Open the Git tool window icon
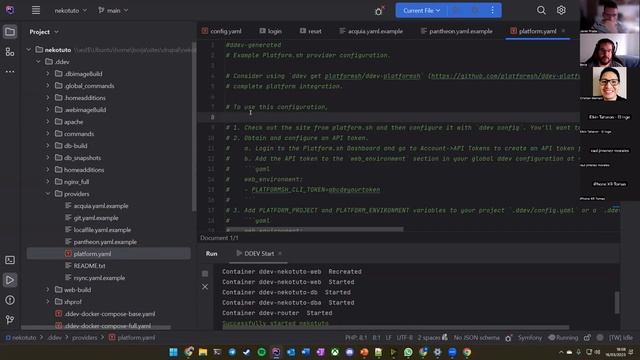Image resolution: width=640 pixels, height=360 pixels. click(10, 320)
